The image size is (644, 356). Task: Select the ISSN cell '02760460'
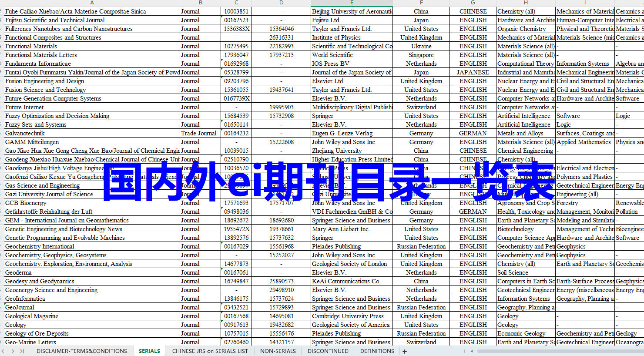[237, 342]
